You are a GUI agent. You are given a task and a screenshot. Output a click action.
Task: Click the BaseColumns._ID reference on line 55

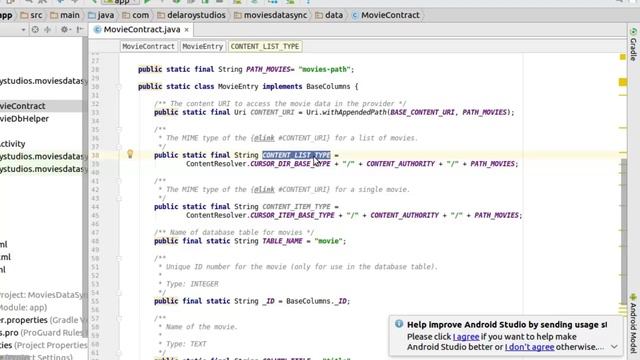click(x=316, y=301)
